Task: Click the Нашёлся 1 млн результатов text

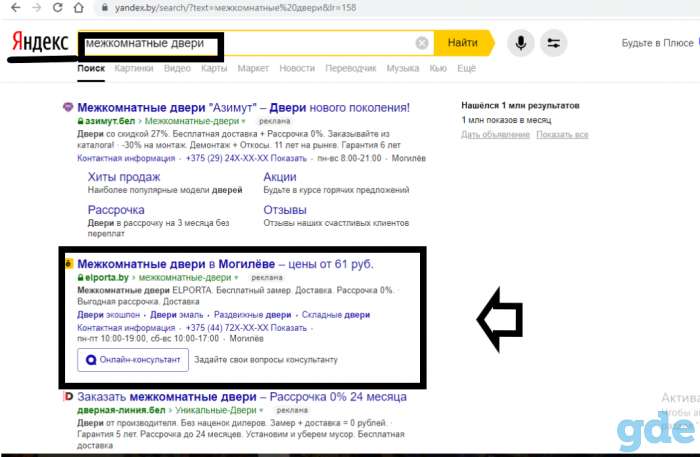Action: click(520, 106)
